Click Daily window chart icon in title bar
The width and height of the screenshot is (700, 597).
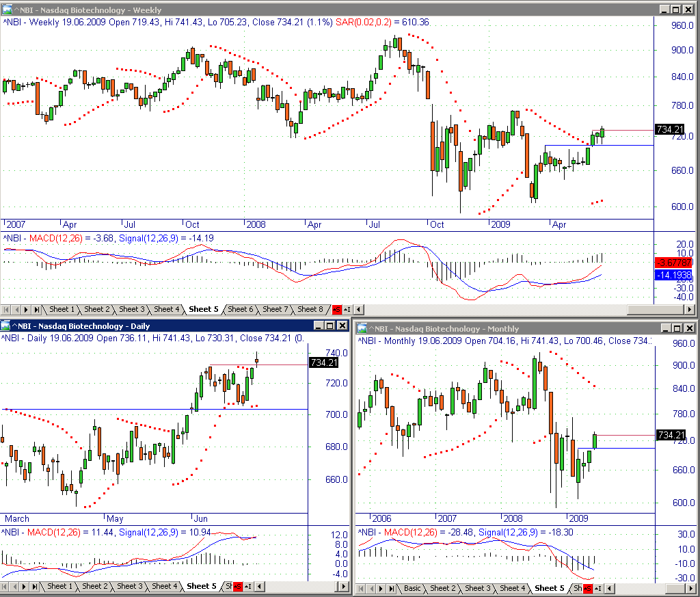pyautogui.click(x=5, y=326)
